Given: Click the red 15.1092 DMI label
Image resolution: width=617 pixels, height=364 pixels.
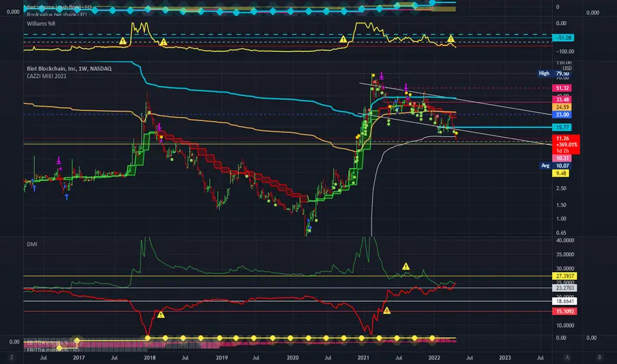Looking at the screenshot, I should point(565,311).
